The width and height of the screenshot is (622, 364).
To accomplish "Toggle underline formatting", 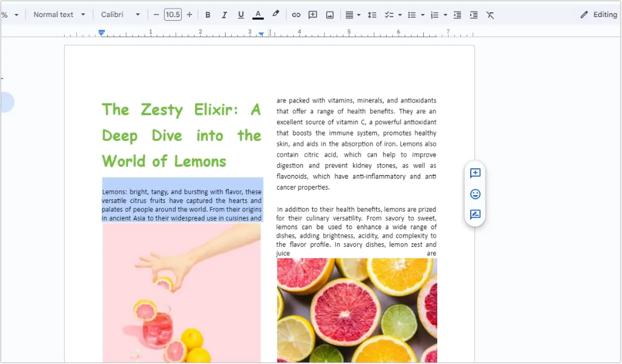I will tap(241, 14).
